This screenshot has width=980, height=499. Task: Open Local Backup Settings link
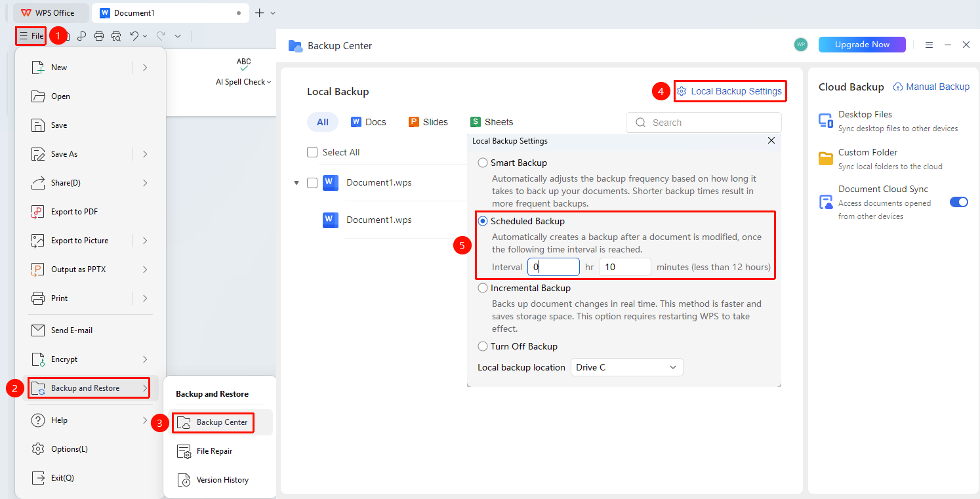(x=729, y=91)
